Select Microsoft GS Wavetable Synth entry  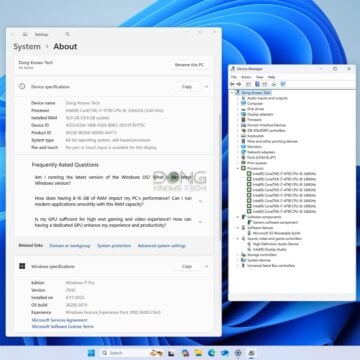pyautogui.click(x=277, y=233)
